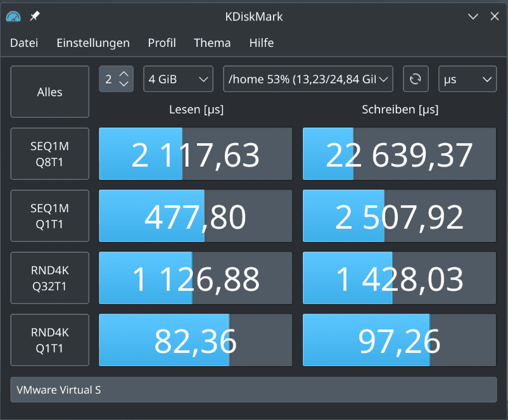Open the Datei menu
This screenshot has width=508, height=420.
click(24, 43)
